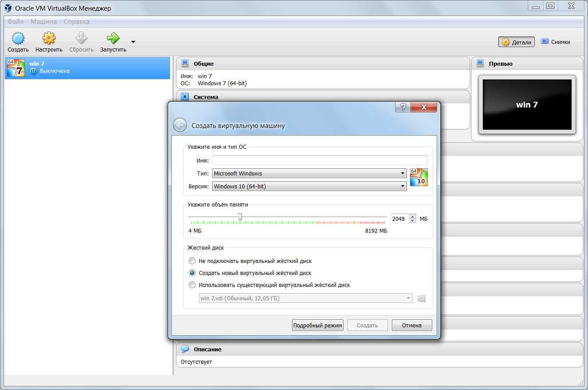Open the Тип dropdown Microsoft Windows
Image resolution: width=588 pixels, height=390 pixels.
click(x=309, y=173)
